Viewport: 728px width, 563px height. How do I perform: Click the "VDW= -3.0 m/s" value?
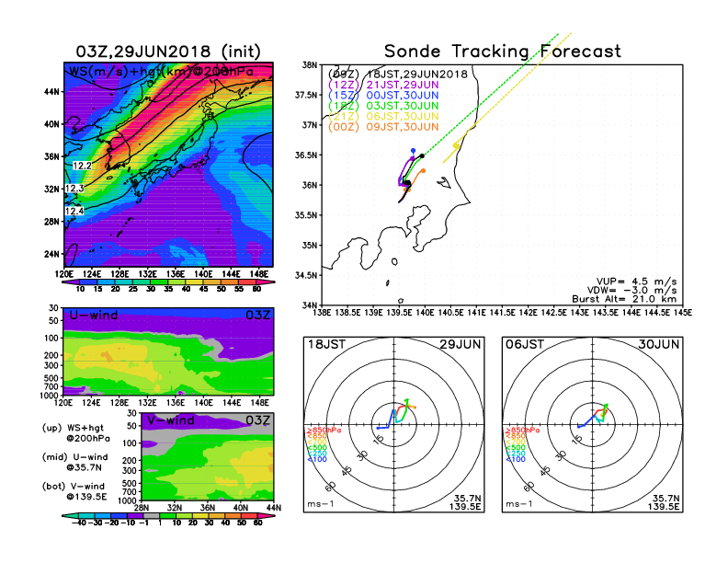coord(631,291)
